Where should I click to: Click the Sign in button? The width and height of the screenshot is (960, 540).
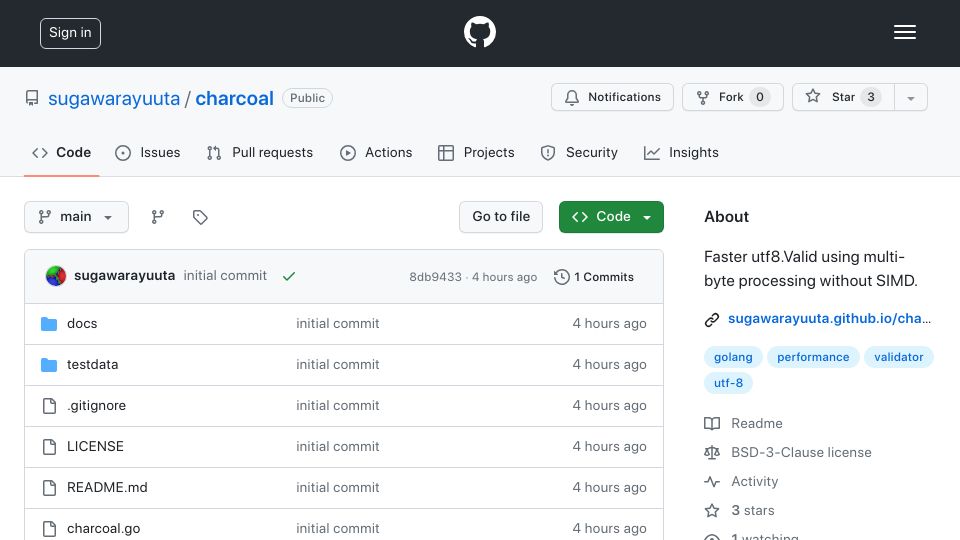70,33
